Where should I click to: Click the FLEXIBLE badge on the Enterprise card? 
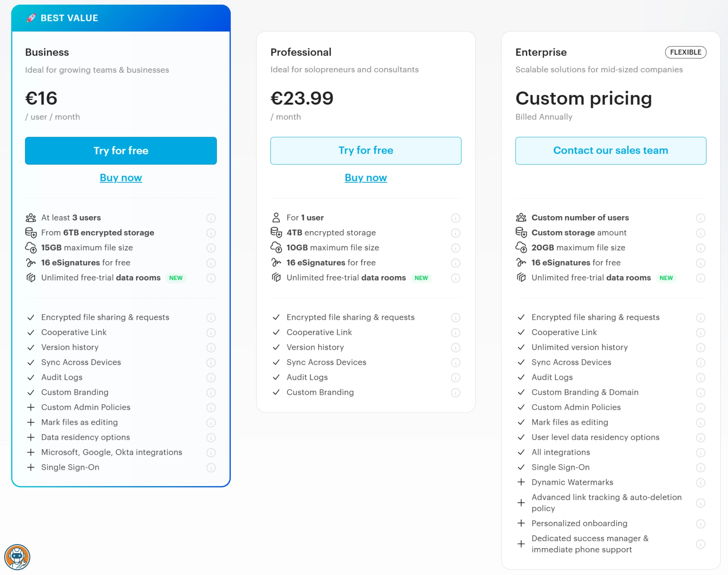(686, 52)
